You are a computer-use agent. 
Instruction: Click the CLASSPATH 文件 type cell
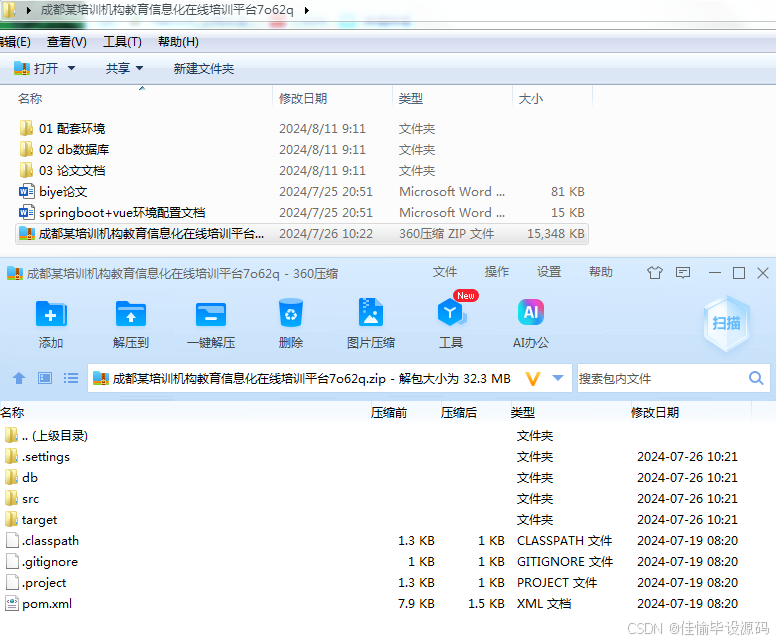(x=565, y=541)
